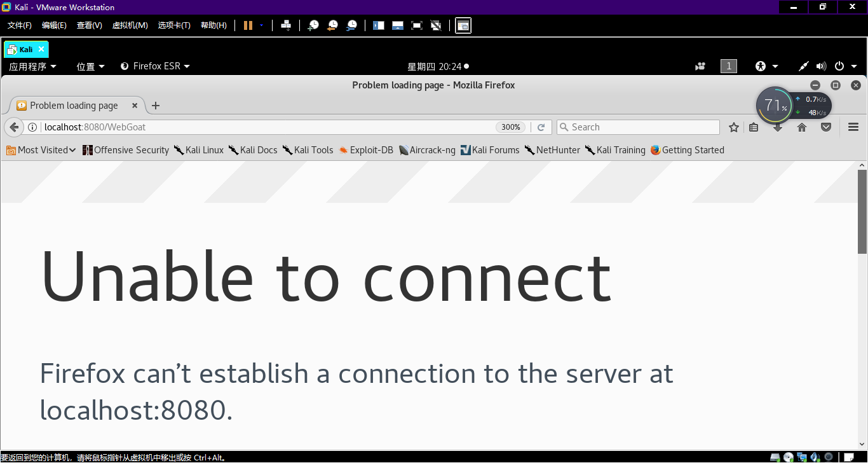Open the 虚拟机(M) menu
Viewport: 868px width, 463px height.
[x=130, y=25]
